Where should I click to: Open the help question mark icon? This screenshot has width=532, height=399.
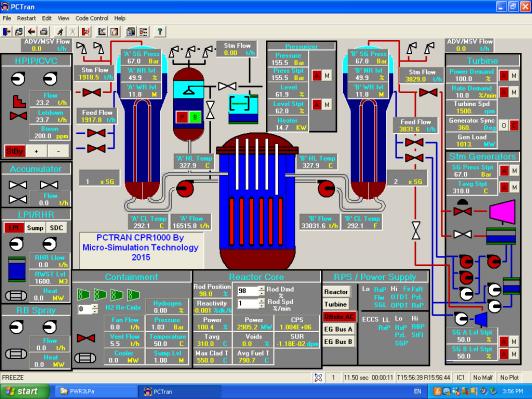coord(160,32)
